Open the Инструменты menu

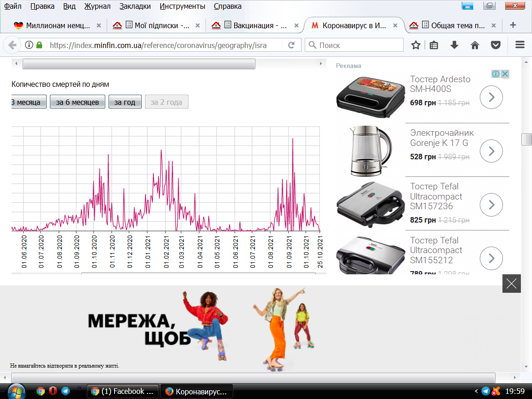182,6
